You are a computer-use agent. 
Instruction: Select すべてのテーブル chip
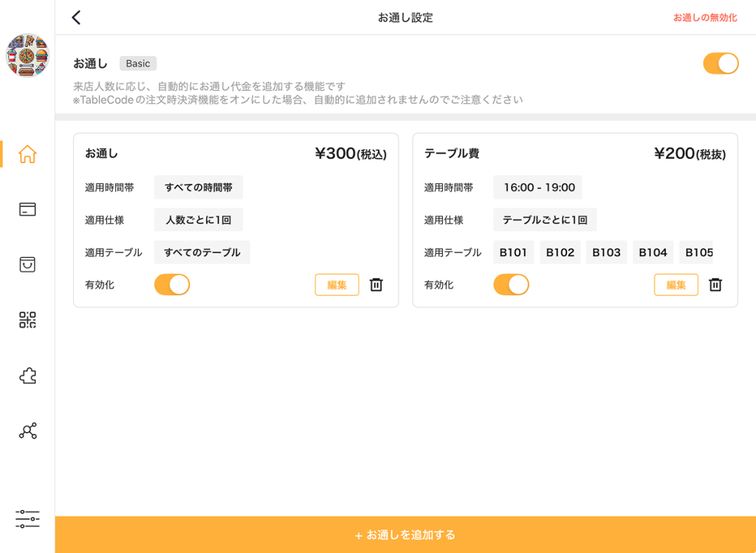pyautogui.click(x=202, y=253)
